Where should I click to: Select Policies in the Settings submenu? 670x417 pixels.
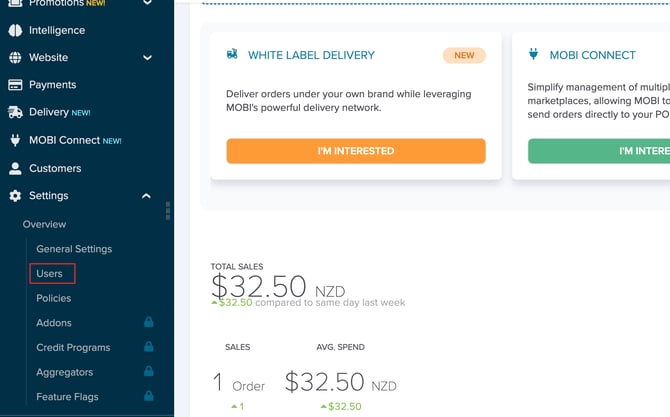click(54, 298)
